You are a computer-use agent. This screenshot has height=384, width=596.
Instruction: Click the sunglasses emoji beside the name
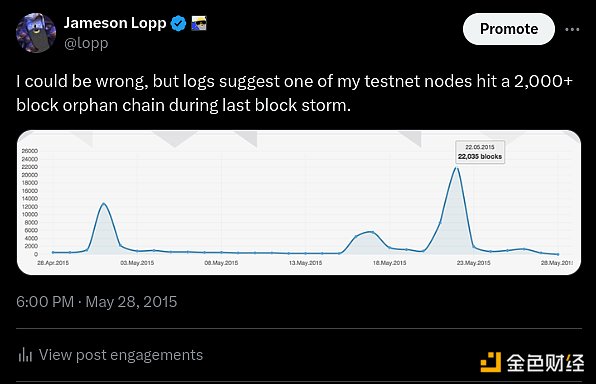click(198, 23)
